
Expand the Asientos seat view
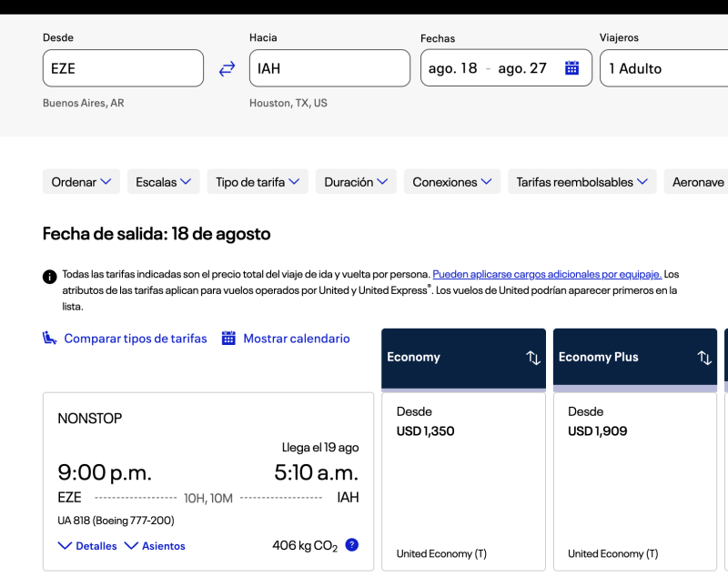pos(155,546)
